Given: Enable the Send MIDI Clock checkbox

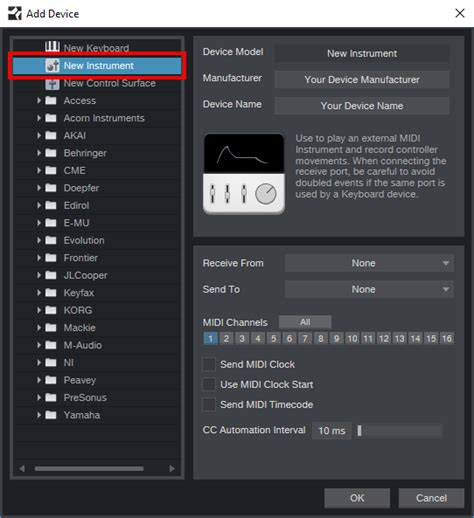Looking at the screenshot, I should tap(209, 364).
